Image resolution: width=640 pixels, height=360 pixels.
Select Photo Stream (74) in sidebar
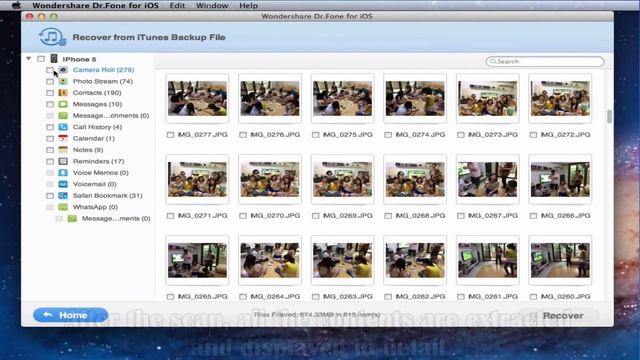(x=103, y=82)
